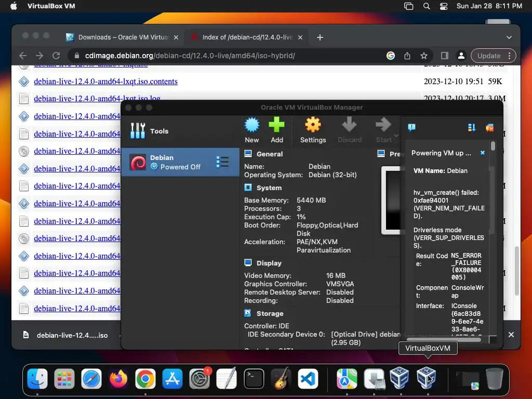The image size is (532, 399).
Task: Open the debian-live-12.4.0-amd64-lxqt.iso.log link
Action: point(97,98)
